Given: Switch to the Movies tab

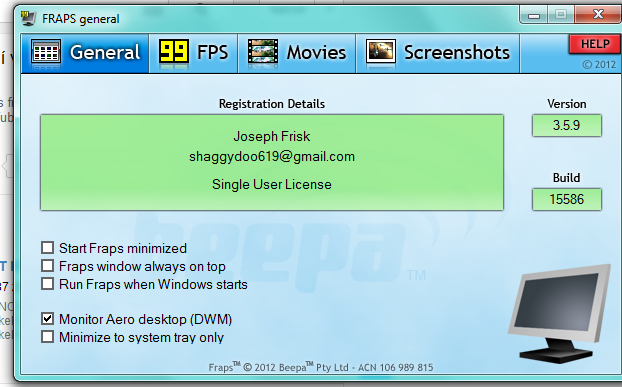Looking at the screenshot, I should 297,53.
